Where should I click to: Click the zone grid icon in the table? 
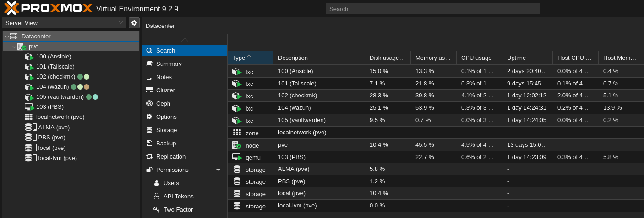(x=237, y=133)
